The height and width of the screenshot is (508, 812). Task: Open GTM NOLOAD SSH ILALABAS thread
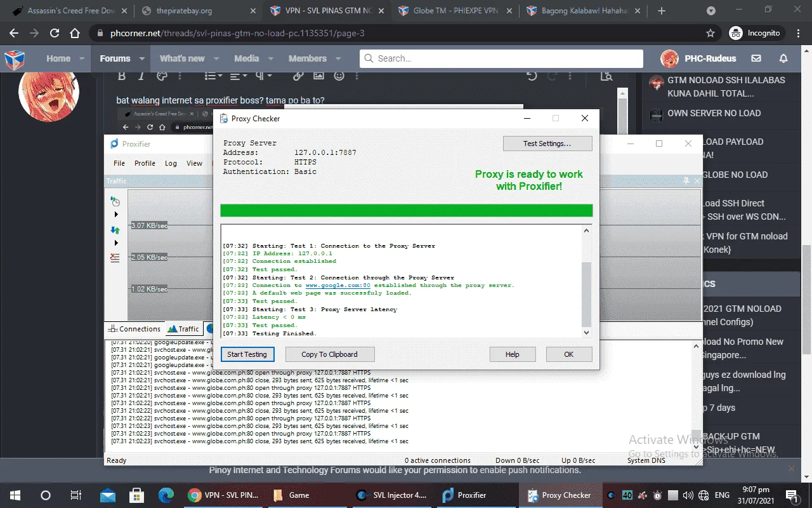pyautogui.click(x=726, y=87)
